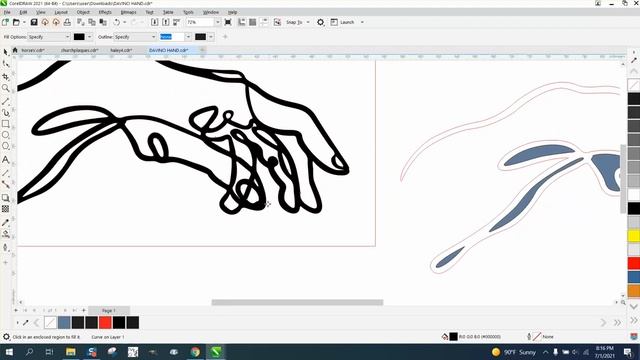Select the Drop Shadow tool
Image resolution: width=640 pixels, height=360 pixels.
coord(5,198)
